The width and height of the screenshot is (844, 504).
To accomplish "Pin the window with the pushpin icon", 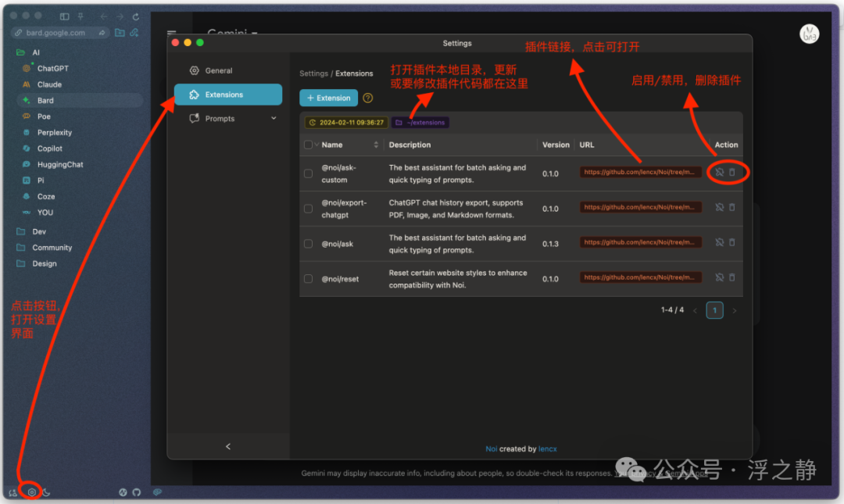I will point(80,16).
